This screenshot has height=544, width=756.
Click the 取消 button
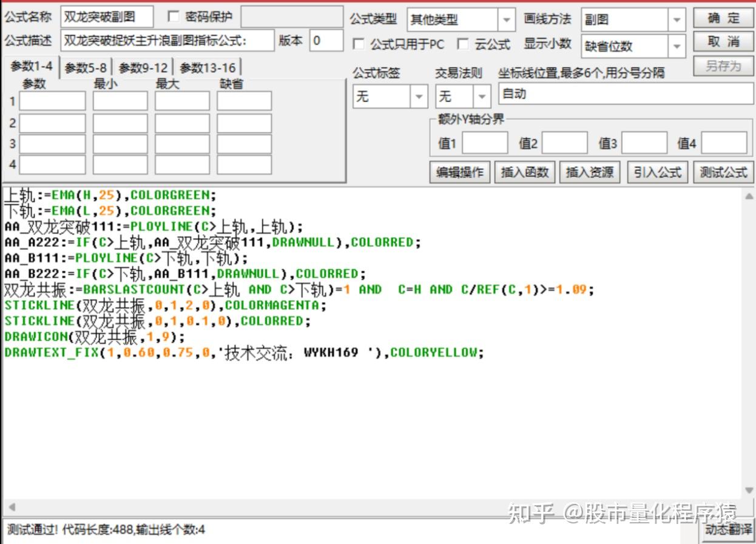pyautogui.click(x=723, y=42)
